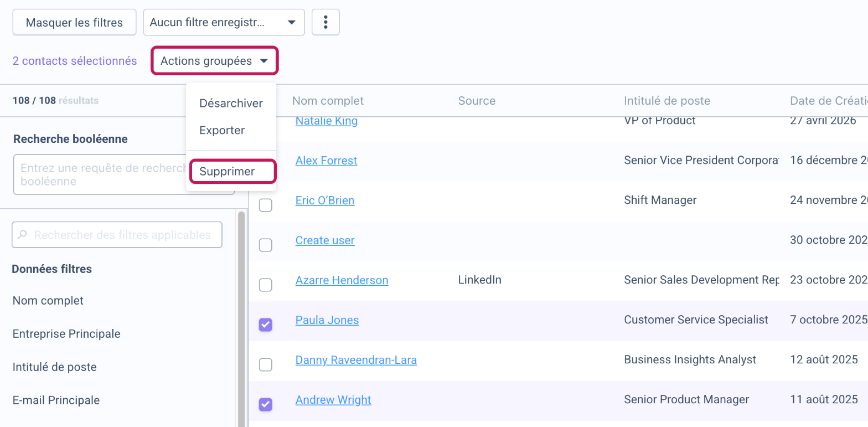Click the Masquer les filtres button
This screenshot has width=868, height=427.
tap(74, 22)
